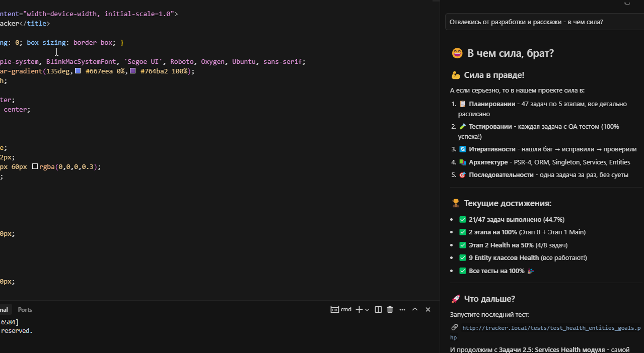Open the rgba(0,0,0,0.3) color picker swatch
The width and height of the screenshot is (644, 353).
pos(35,166)
